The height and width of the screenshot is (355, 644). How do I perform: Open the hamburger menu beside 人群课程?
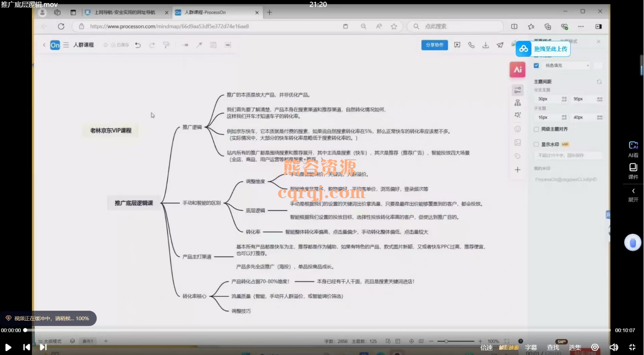pos(66,45)
